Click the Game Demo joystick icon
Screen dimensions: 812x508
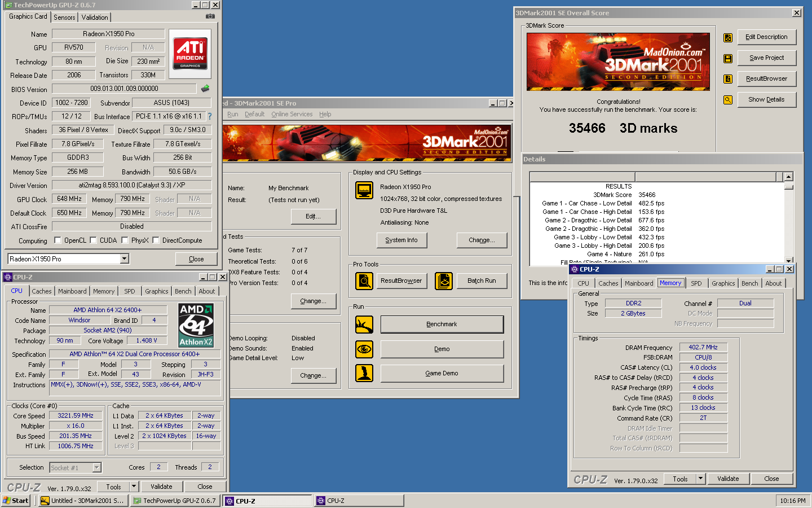point(364,373)
